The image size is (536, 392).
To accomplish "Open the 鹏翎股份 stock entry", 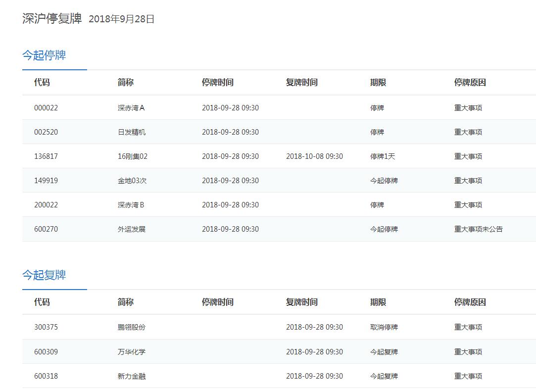I will click(132, 327).
